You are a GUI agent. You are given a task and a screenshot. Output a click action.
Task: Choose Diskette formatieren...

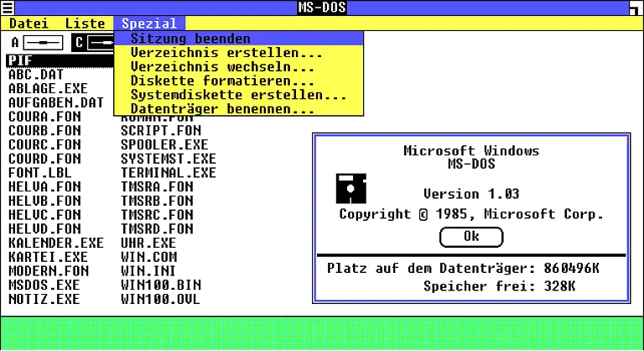(x=239, y=81)
